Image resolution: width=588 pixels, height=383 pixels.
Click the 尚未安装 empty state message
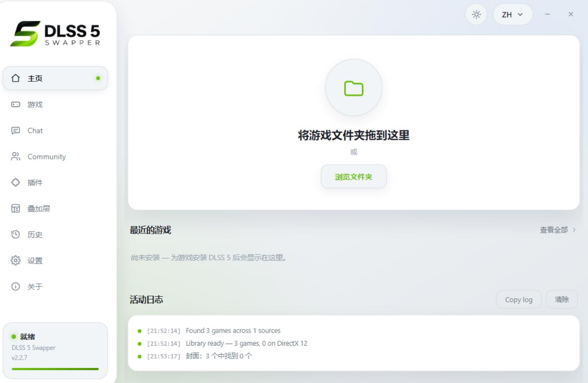pos(209,257)
